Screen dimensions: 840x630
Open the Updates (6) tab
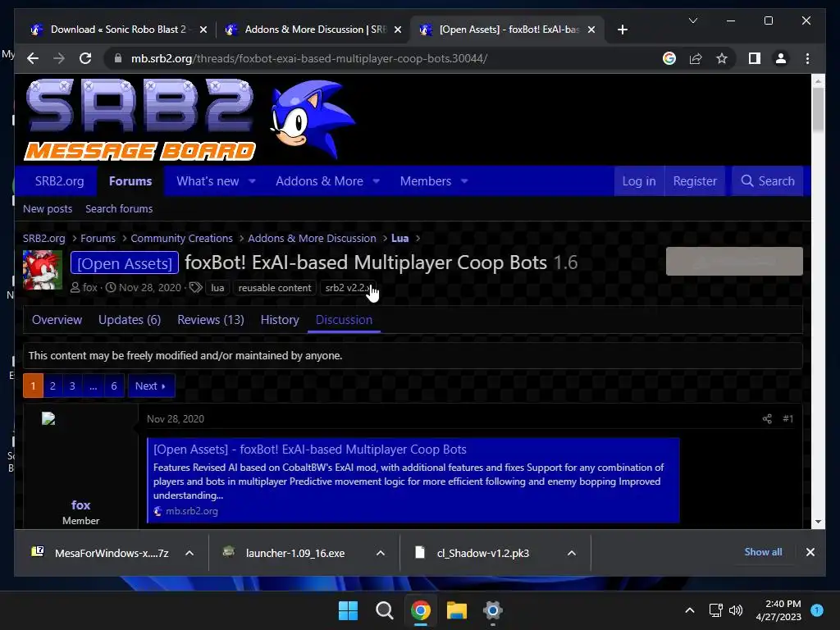point(130,320)
